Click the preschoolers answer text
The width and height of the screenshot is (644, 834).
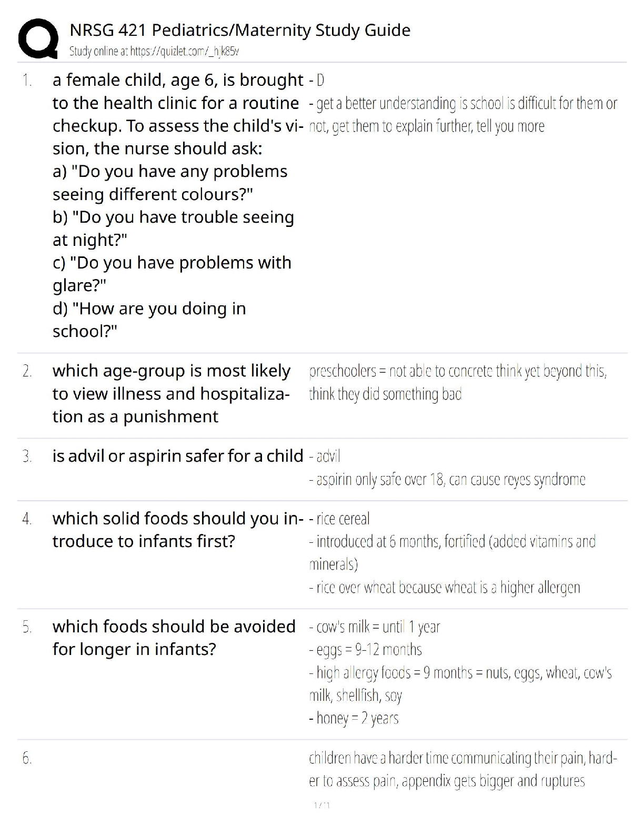coord(458,383)
